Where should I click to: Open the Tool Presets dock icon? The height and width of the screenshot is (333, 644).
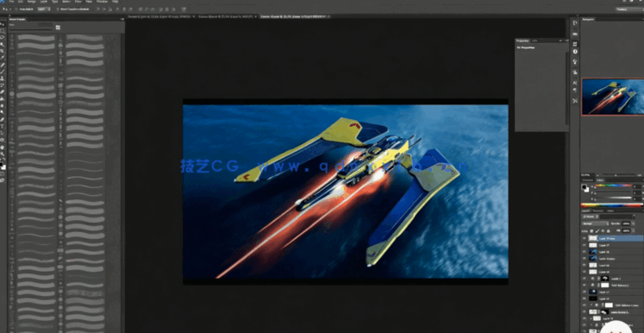[x=575, y=101]
